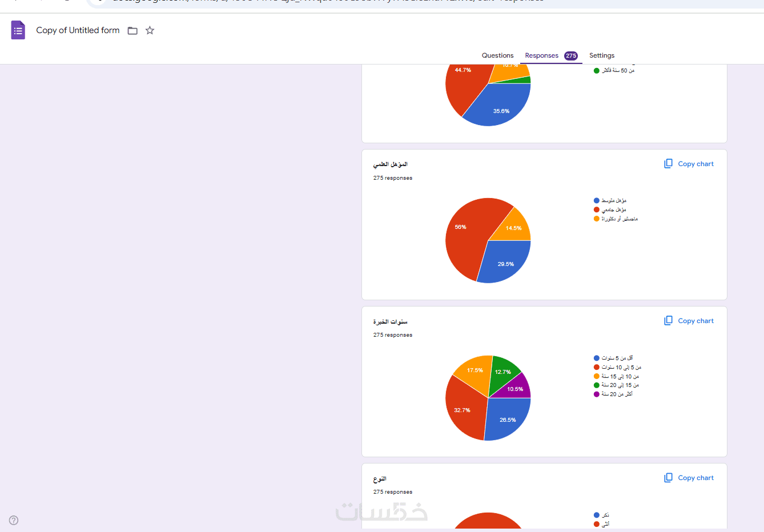The image size is (764, 532).
Task: Click red legend dot for مؤهل جامعي
Action: pos(597,209)
